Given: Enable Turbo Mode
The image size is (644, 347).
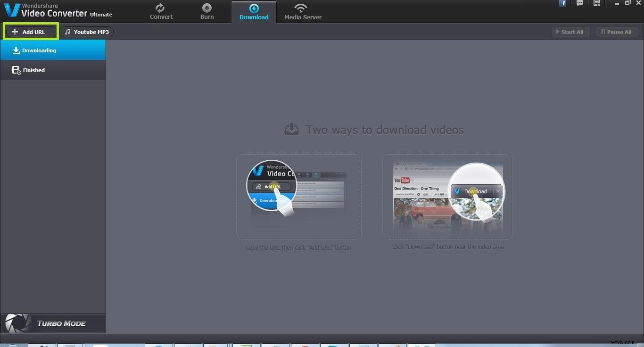Looking at the screenshot, I should pyautogui.click(x=61, y=323).
